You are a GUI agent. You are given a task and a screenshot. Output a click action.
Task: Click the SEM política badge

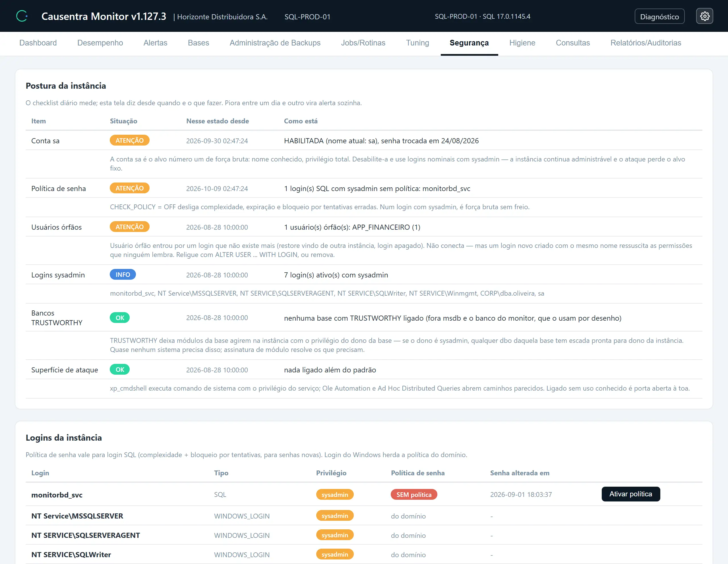coord(414,494)
